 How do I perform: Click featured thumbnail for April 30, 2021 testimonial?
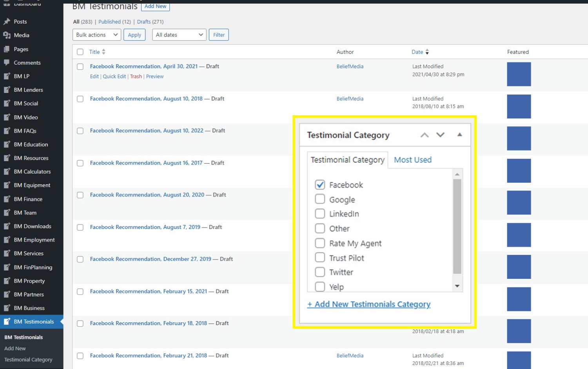point(519,74)
